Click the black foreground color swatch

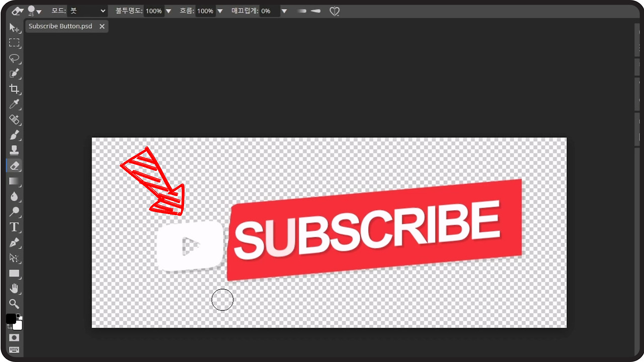(x=11, y=319)
